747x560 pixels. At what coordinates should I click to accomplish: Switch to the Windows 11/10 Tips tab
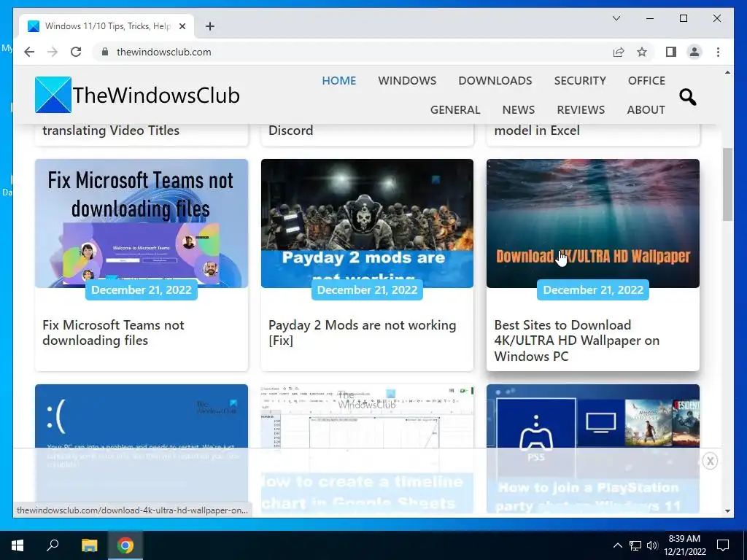click(107, 26)
